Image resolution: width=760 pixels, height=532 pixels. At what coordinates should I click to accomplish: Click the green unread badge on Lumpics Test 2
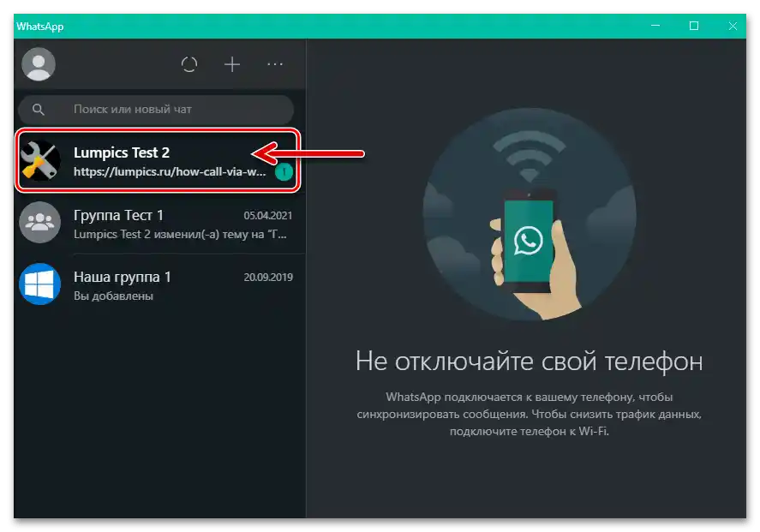coord(284,171)
